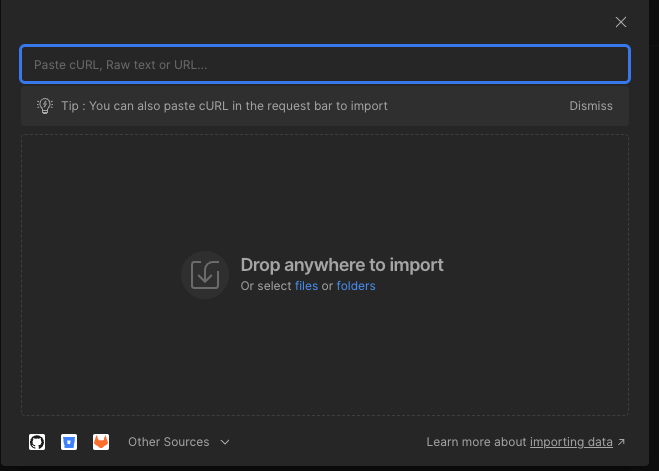The width and height of the screenshot is (659, 471).
Task: Expand the chevron beside Other Sources
Action: coord(225,442)
